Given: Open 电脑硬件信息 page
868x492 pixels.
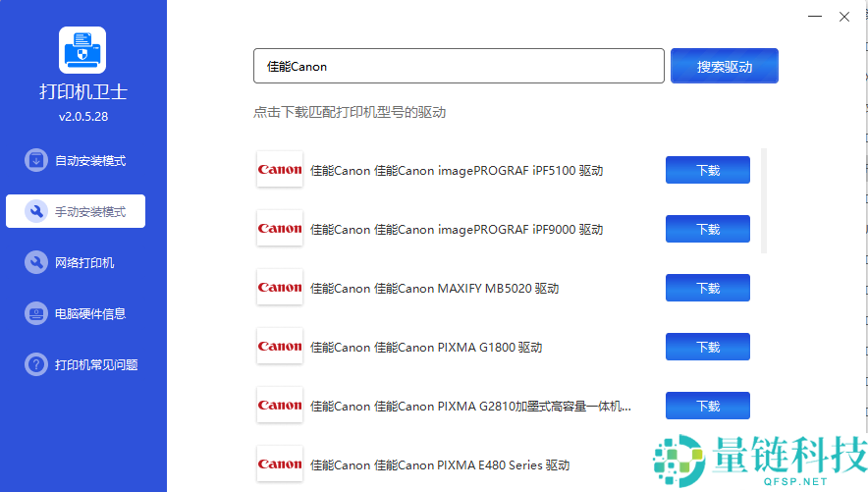Looking at the screenshot, I should tap(76, 314).
